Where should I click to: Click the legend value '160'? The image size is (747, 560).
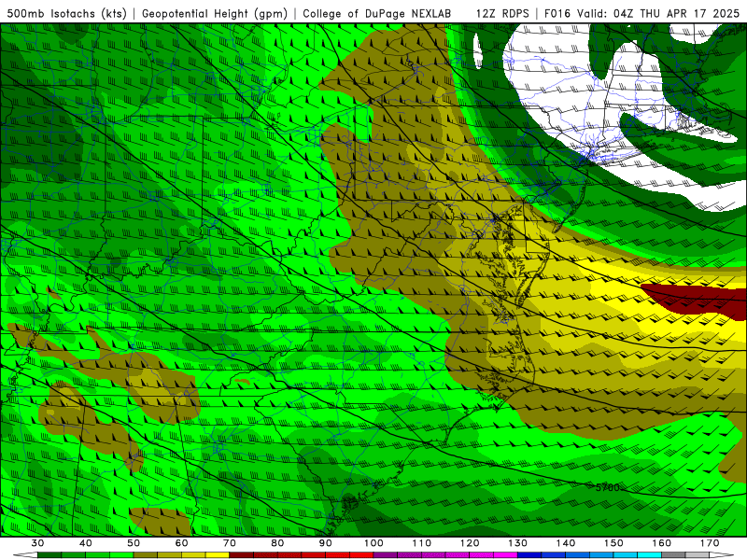click(662, 543)
